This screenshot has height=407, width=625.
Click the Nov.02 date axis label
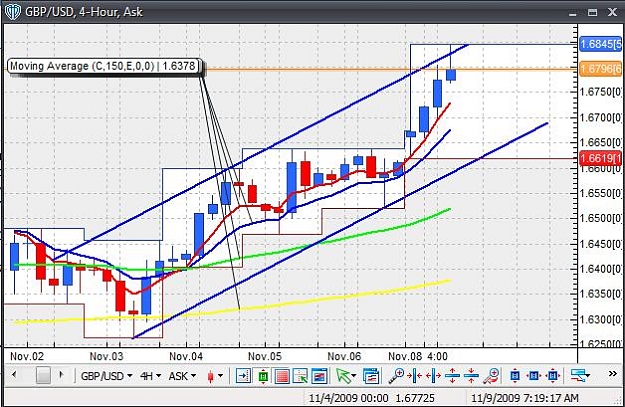(27, 356)
